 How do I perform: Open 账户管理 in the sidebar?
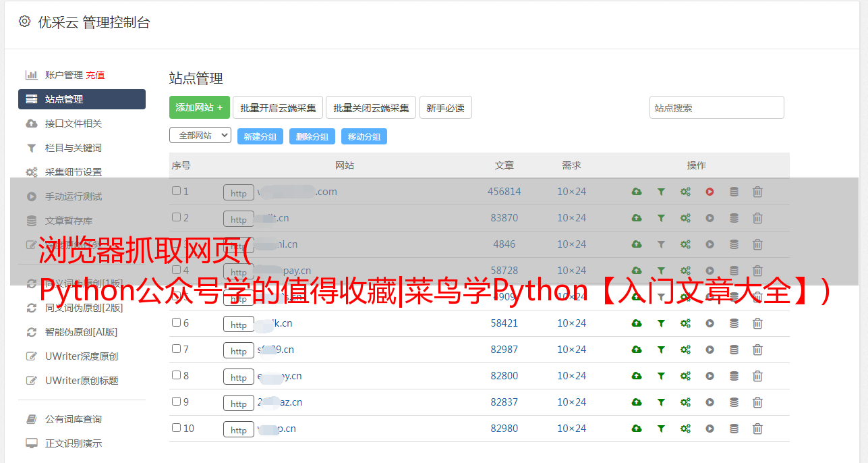[63, 75]
